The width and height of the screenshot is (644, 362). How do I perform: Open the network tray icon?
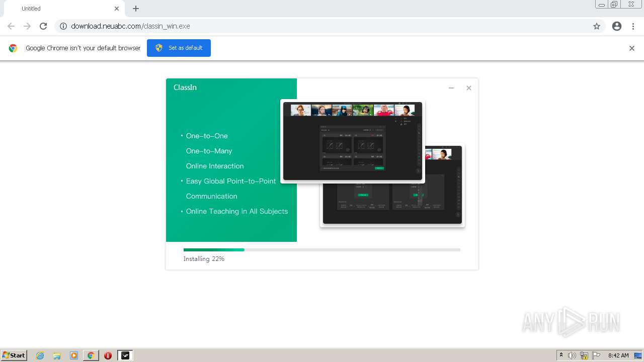coord(584,355)
